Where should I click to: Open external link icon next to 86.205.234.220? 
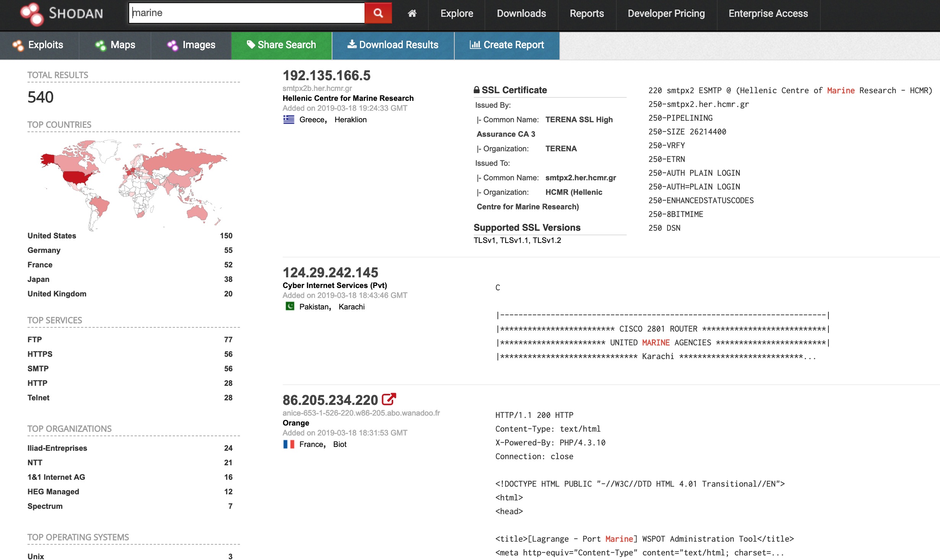coord(389,399)
